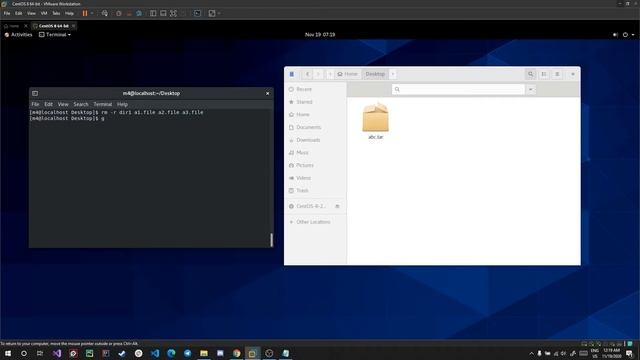Open the Windows Start menu
Image resolution: width=640 pixels, height=360 pixels.
[x=8, y=353]
